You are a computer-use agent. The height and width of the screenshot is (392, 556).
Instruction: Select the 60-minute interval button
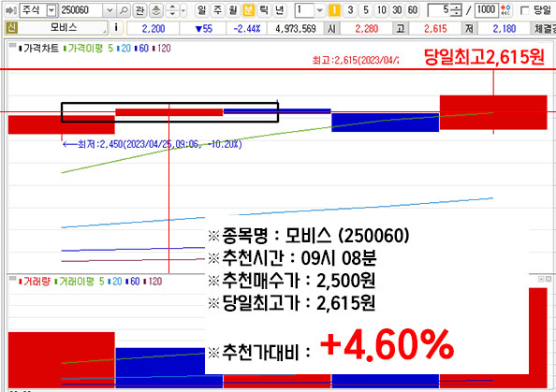(x=413, y=10)
